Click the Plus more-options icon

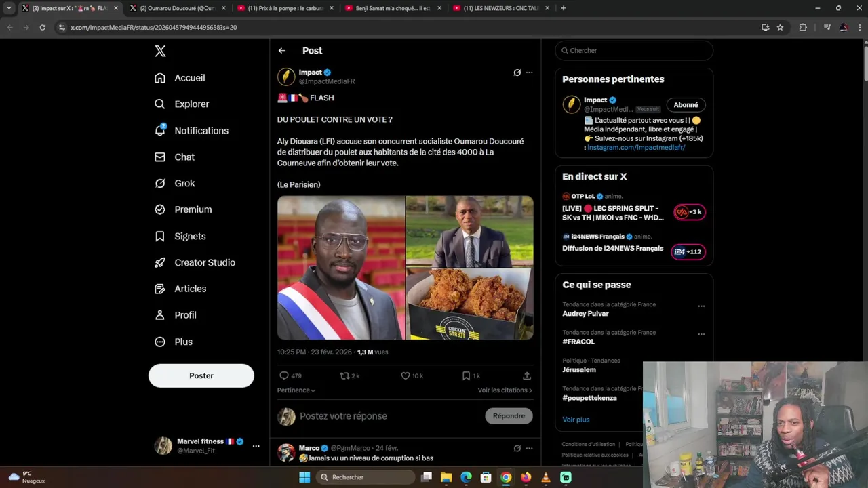(160, 342)
